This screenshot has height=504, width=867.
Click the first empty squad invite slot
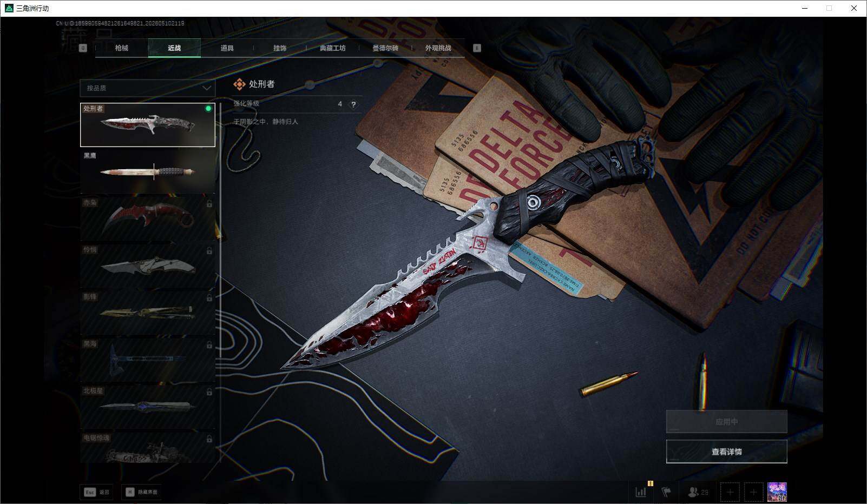[x=730, y=492]
